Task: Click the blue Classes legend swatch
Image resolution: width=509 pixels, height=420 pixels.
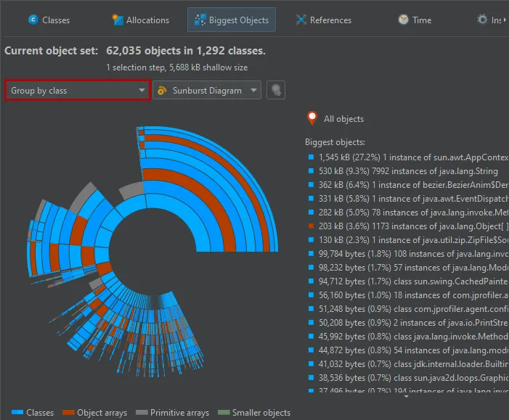Action: coord(17,413)
